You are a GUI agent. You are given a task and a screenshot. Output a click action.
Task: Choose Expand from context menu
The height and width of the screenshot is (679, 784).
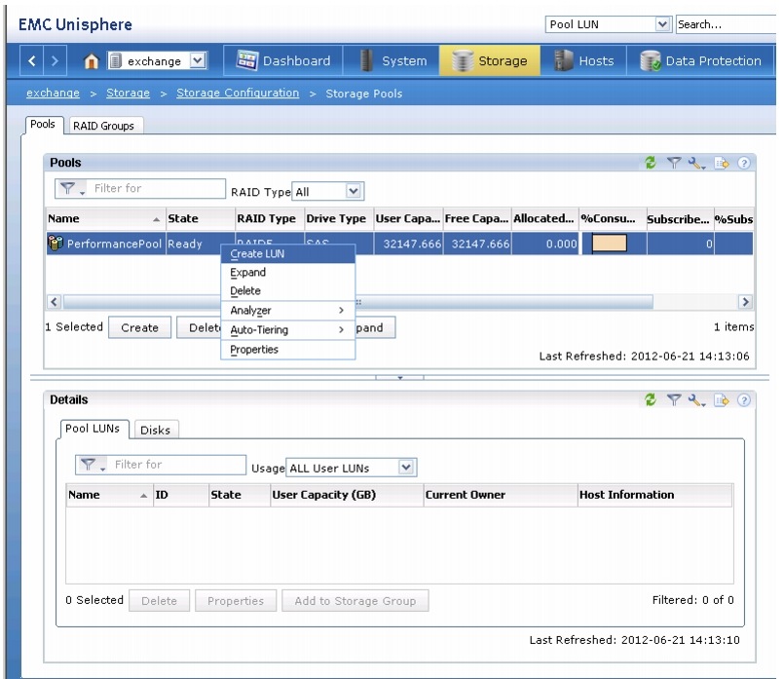(x=287, y=273)
